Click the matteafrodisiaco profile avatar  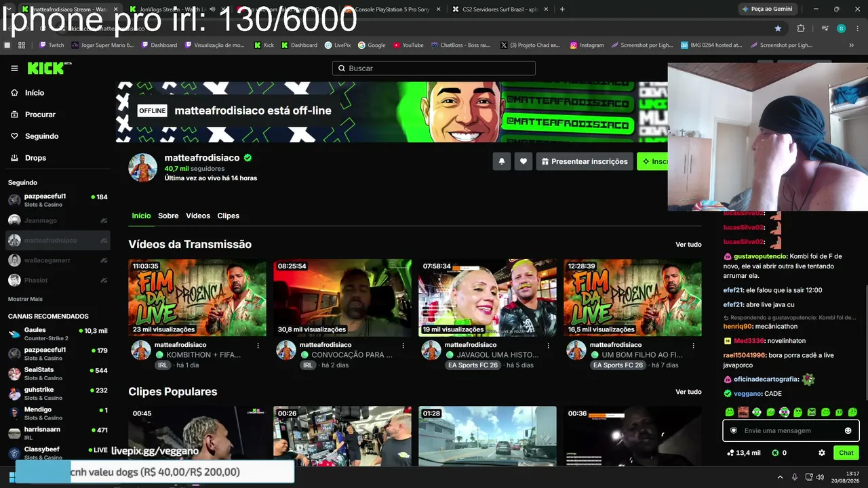[143, 167]
